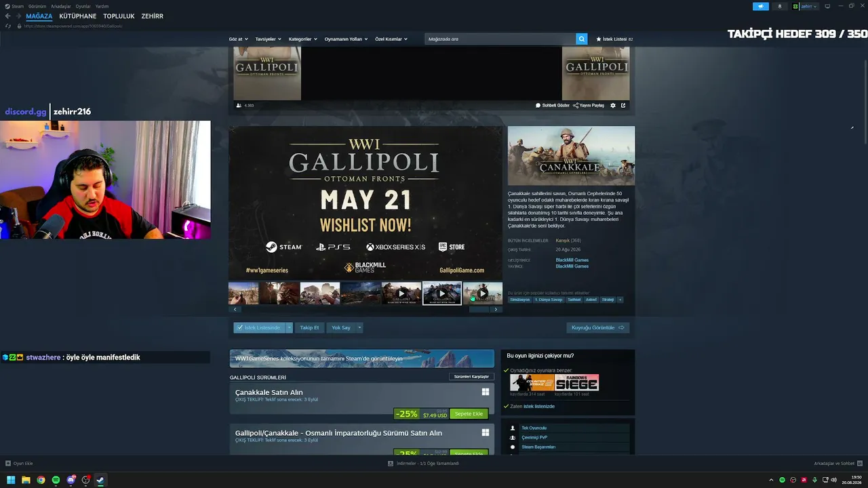Click the Oyun Ekle button
868x488 pixels.
[x=19, y=464]
